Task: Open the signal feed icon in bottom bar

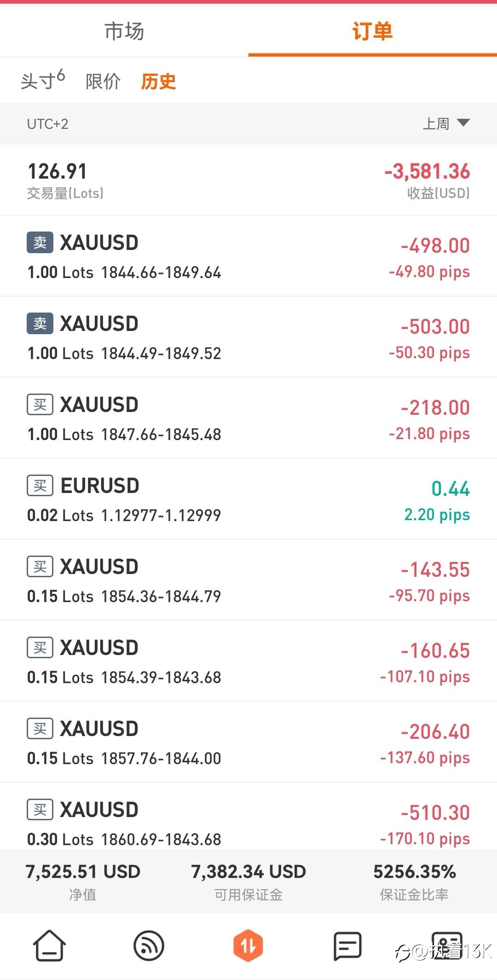Action: tap(149, 945)
